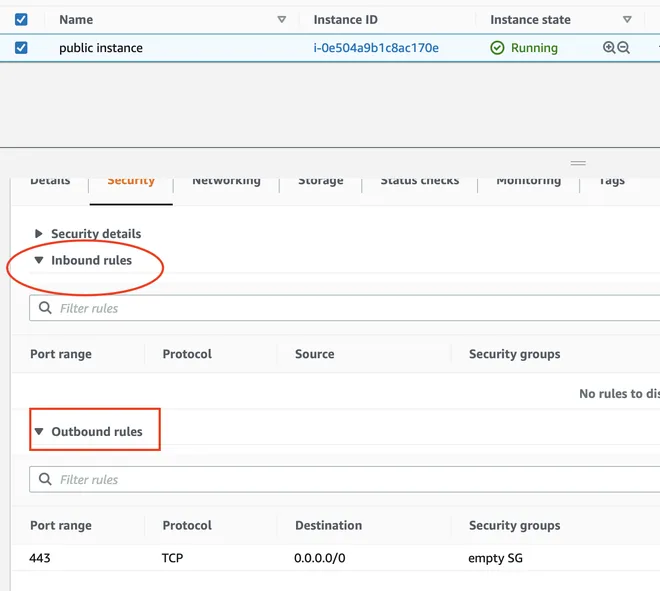The width and height of the screenshot is (660, 591).
Task: Click the search icon in Outbound rules filter
Action: (45, 479)
